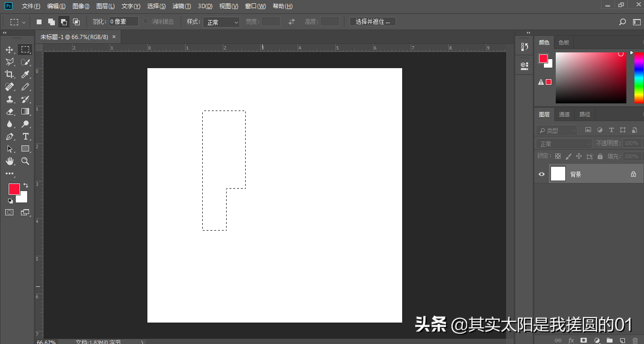Open the 样式 style dropdown
This screenshot has width=644, height=344.
tap(221, 22)
